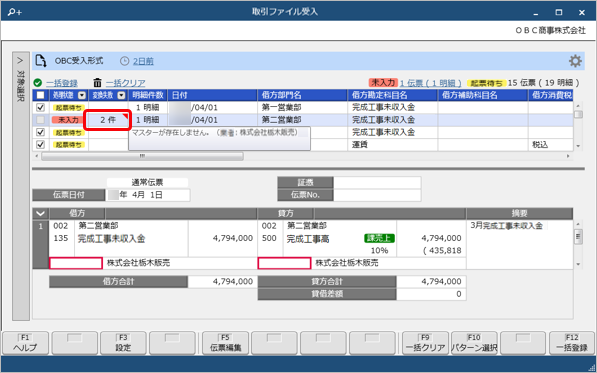The height and width of the screenshot is (373, 597).
Task: Expand the 対象選択 side panel
Action: point(21,186)
